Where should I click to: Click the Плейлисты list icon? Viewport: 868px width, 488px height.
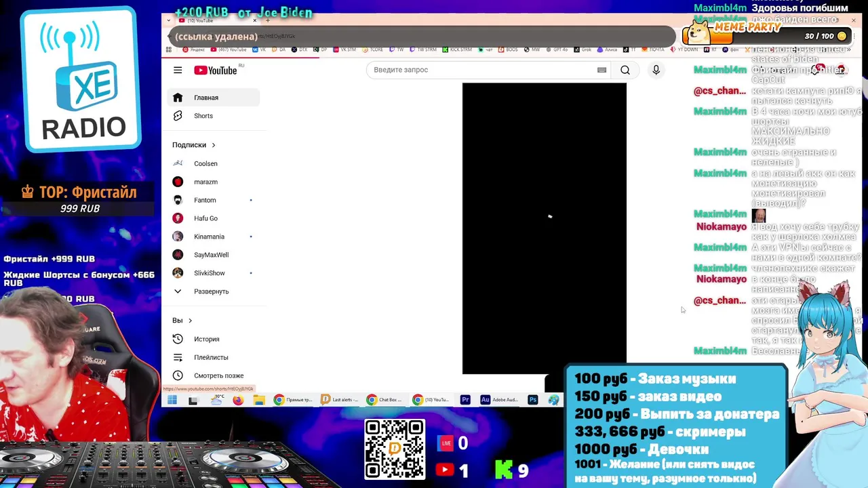(x=178, y=357)
